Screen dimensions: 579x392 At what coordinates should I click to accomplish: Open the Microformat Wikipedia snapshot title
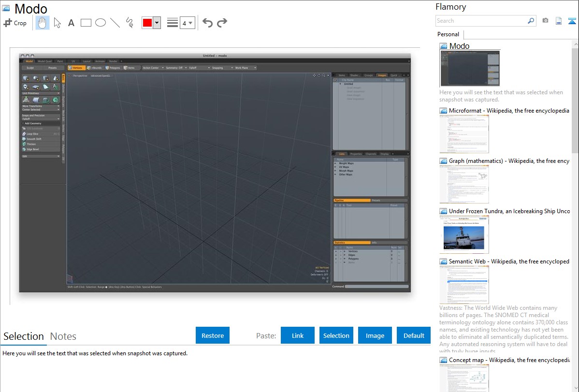point(509,111)
